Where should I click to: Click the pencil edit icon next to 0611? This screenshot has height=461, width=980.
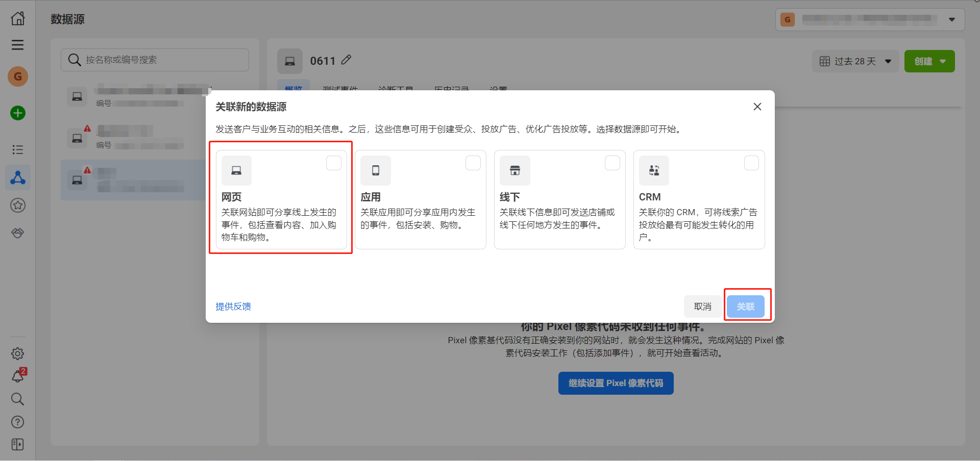pos(346,60)
